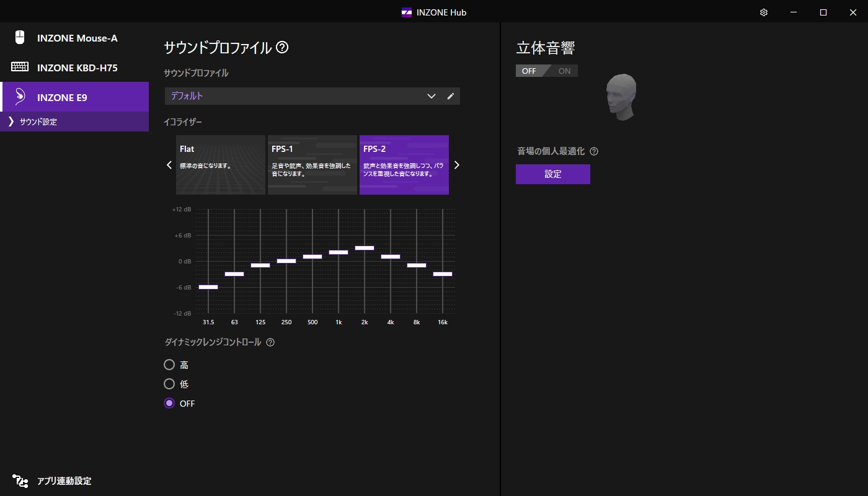Select INZONE Mouse-A device

point(74,38)
